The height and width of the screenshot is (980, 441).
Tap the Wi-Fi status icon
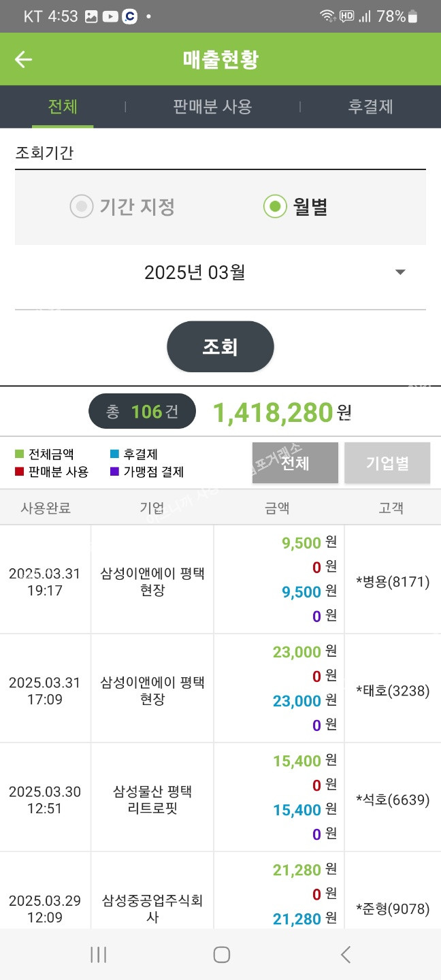coord(327,16)
